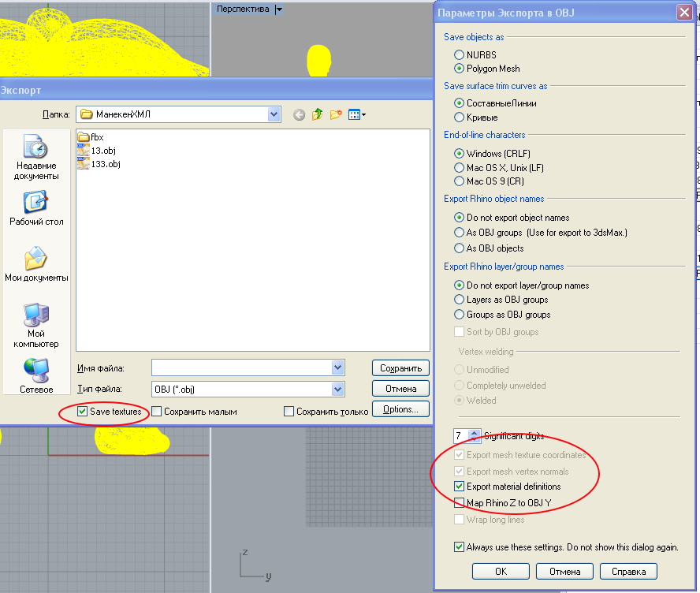Viewport: 700px width, 593px height.
Task: Select Mac OS 9 (CR) line endings
Action: click(459, 181)
